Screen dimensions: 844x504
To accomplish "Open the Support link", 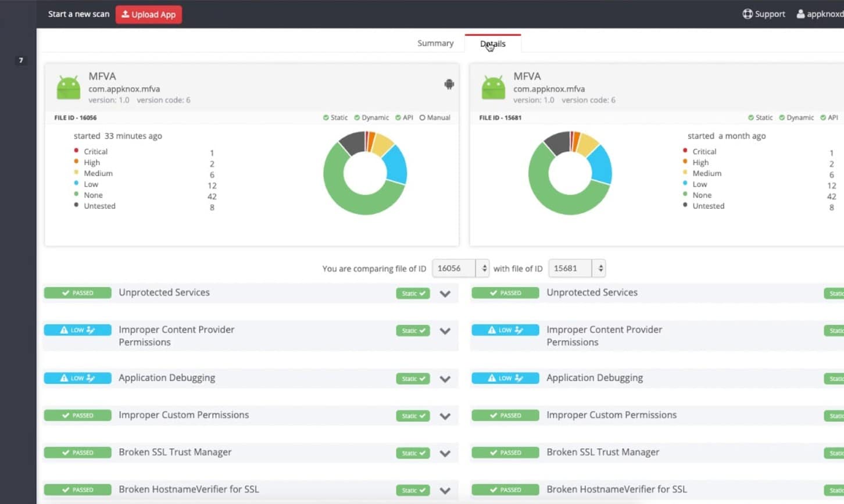I will [x=764, y=14].
